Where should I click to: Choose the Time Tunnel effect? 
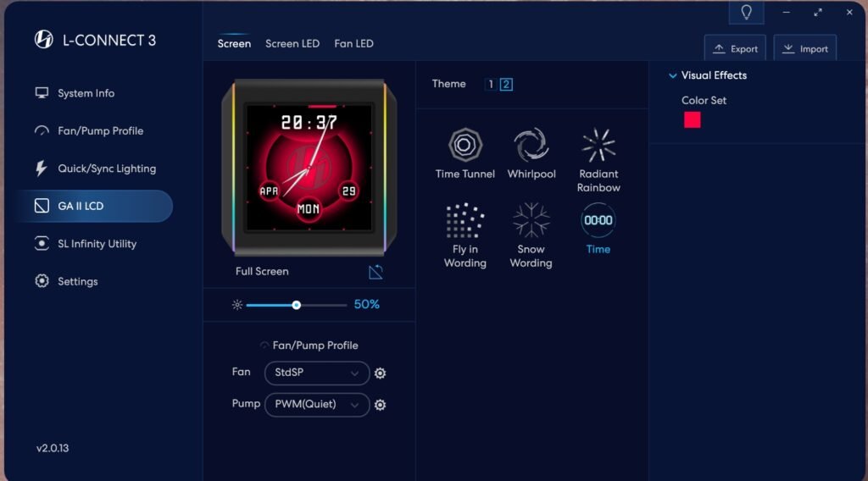(465, 153)
